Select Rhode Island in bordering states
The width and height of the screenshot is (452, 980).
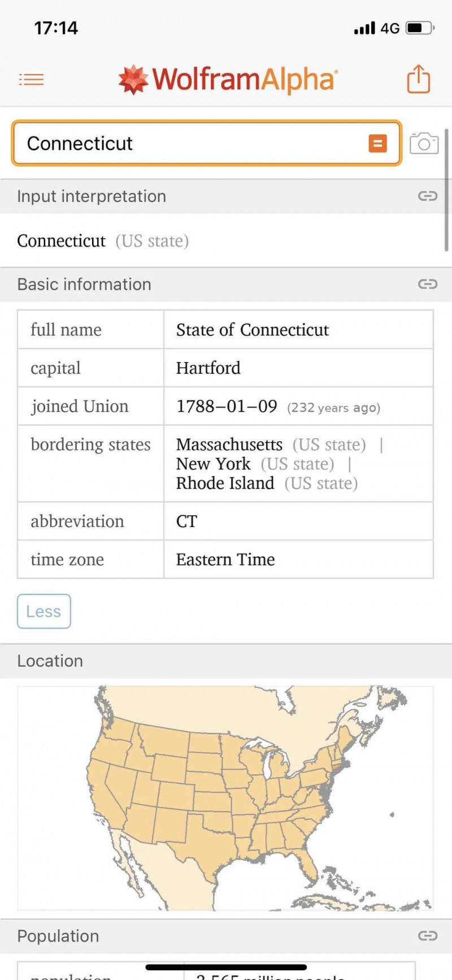click(x=225, y=483)
